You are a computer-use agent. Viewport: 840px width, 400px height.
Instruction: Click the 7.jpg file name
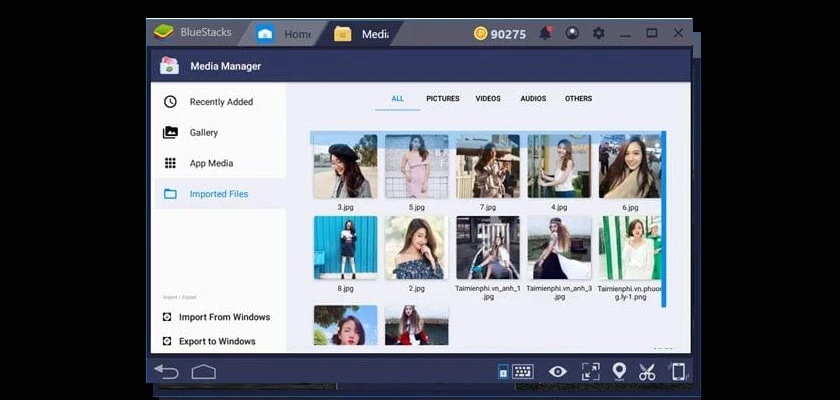(x=488, y=207)
